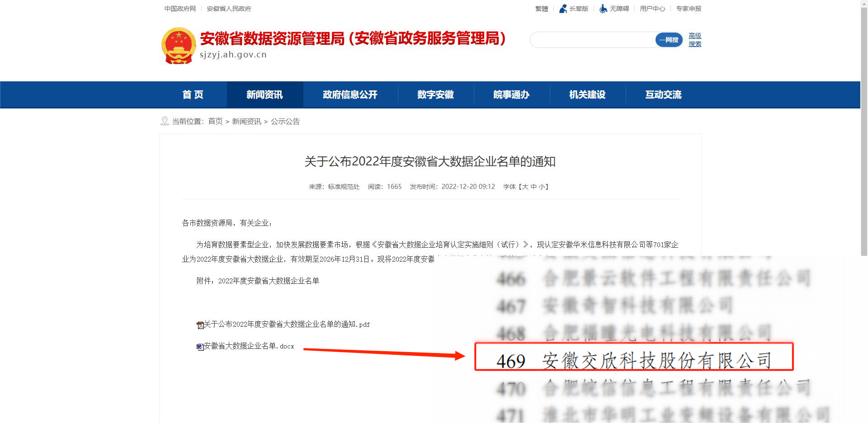
Task: Set font size to 小
Action: click(542, 187)
